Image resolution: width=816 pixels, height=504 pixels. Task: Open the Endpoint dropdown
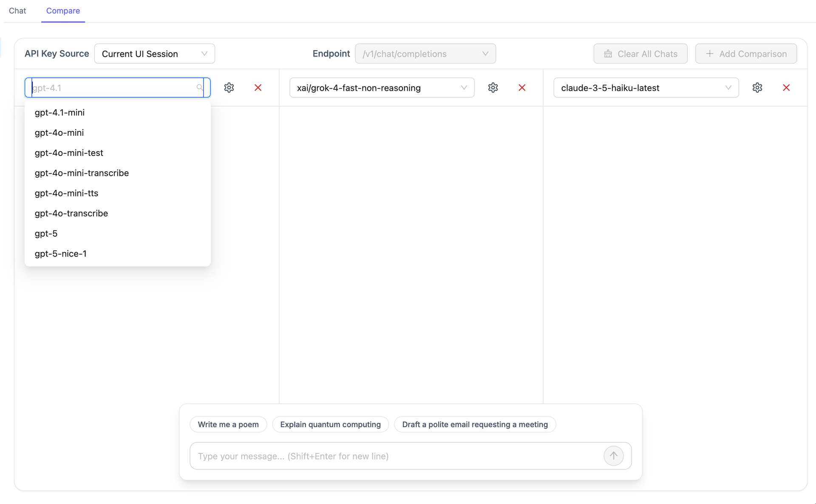425,54
